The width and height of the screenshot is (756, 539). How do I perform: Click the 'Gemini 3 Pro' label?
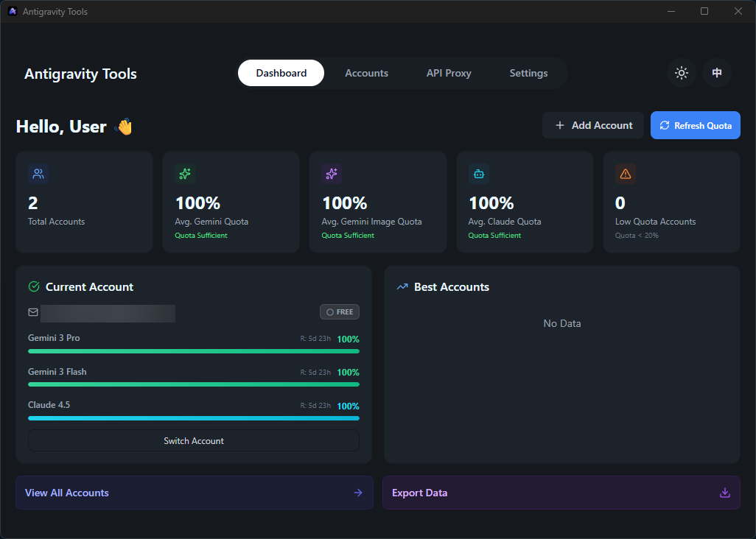click(x=54, y=338)
